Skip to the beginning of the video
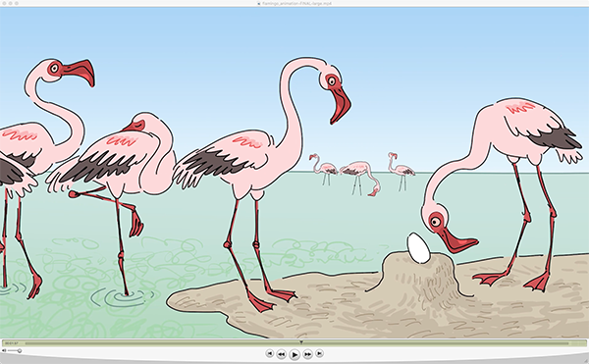Viewport: 589px width, 364px height. point(269,353)
